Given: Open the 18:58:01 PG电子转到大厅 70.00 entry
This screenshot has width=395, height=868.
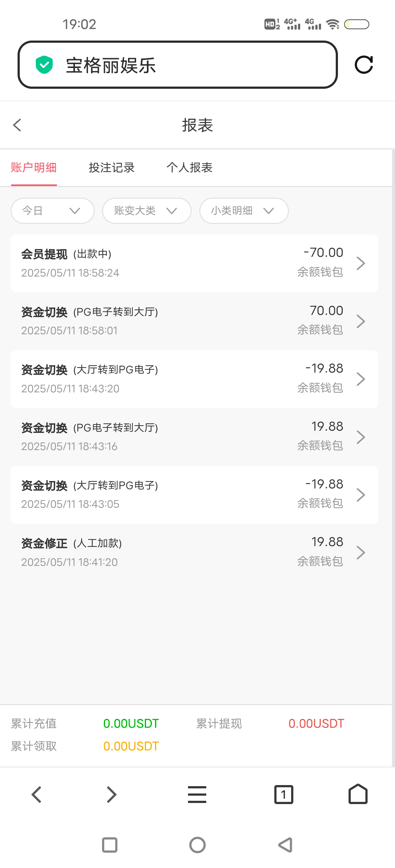Looking at the screenshot, I should (x=194, y=321).
